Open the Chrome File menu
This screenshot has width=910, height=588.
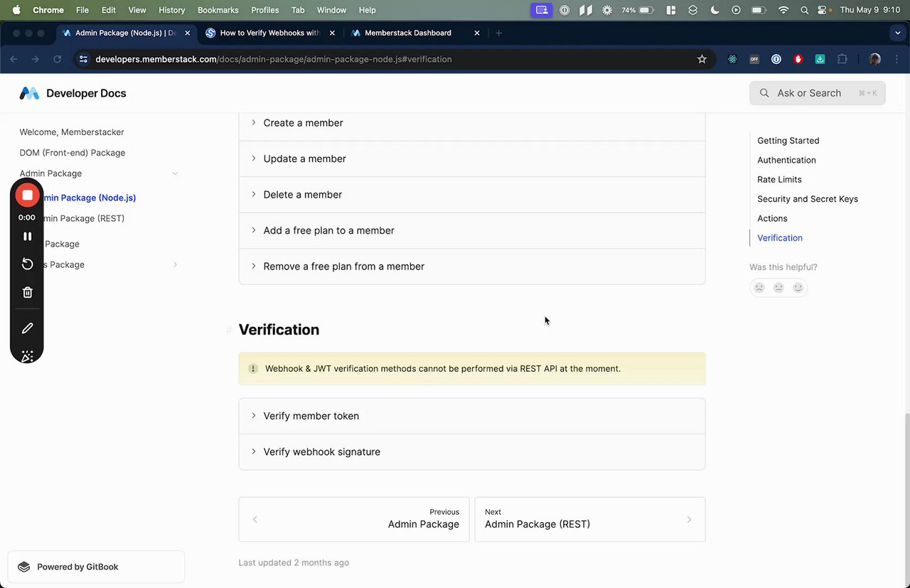[x=82, y=10]
